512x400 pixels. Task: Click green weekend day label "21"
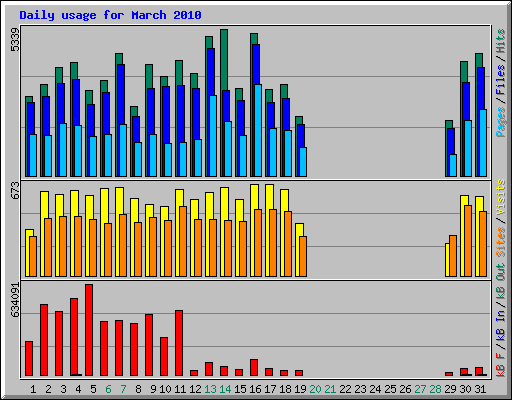click(330, 389)
